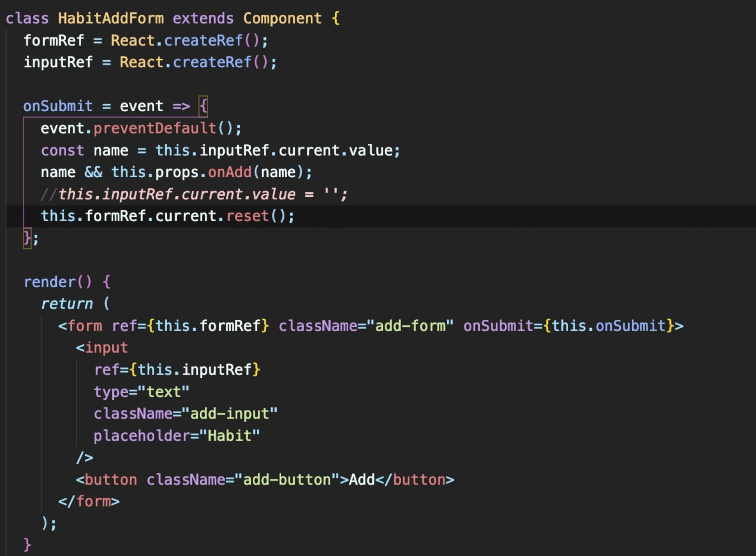
Task: Click the reset method call
Action: 248,216
